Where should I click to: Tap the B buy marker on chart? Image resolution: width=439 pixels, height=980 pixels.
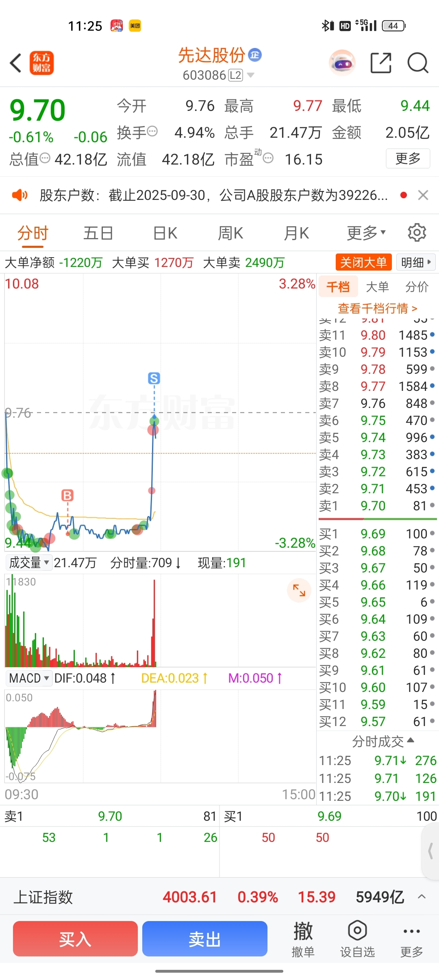67,495
